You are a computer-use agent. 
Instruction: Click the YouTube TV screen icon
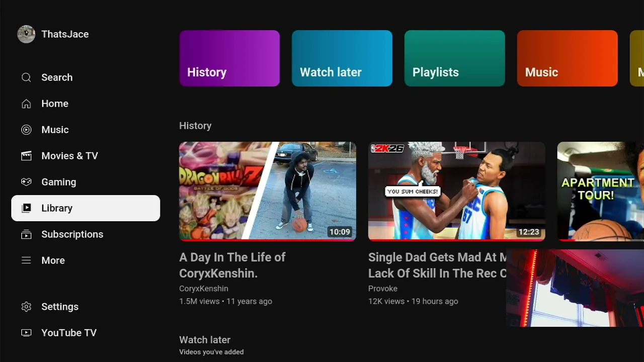(x=26, y=333)
